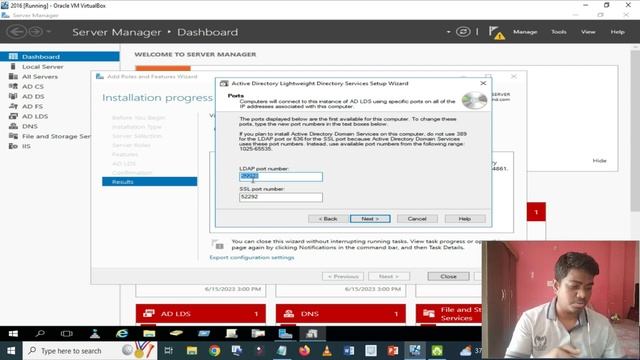Click the SSL port number field
This screenshot has width=640, height=360.
pyautogui.click(x=281, y=197)
